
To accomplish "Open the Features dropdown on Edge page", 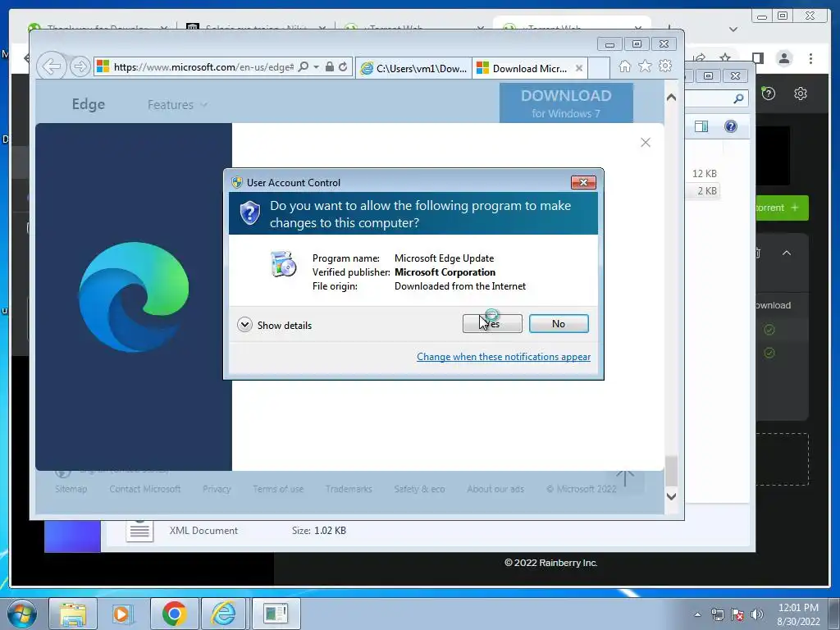I will click(x=177, y=105).
